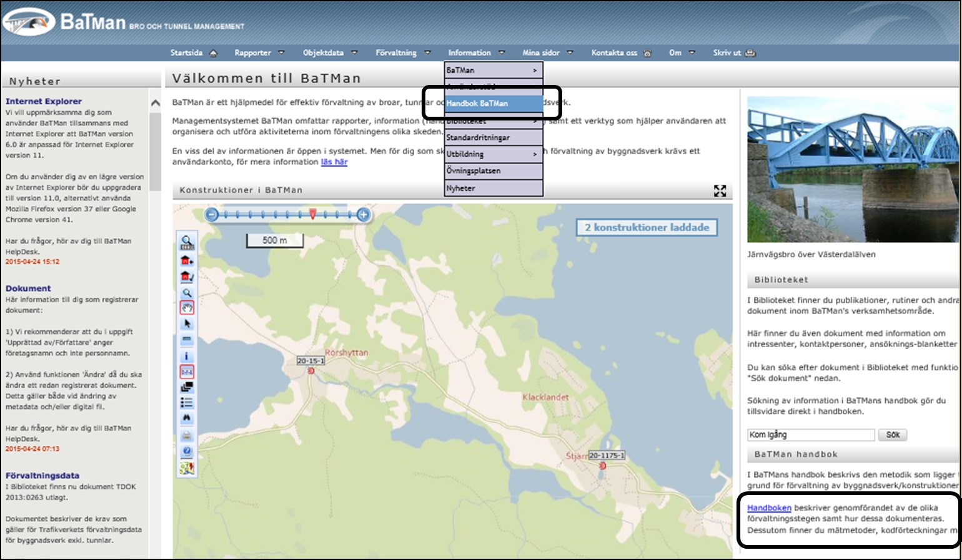
Task: Zoom out with the minus button
Action: (x=212, y=215)
